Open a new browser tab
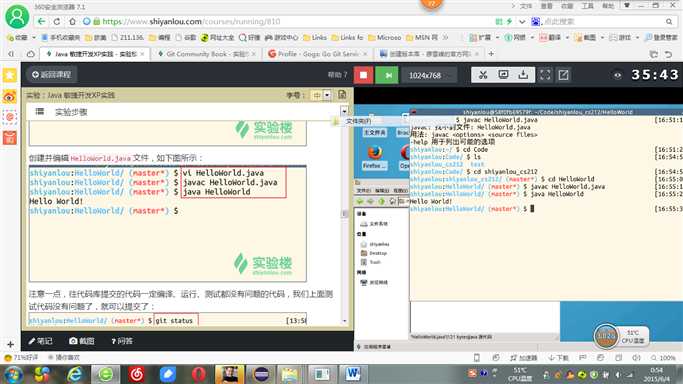Viewport: 683px width, 384px height. click(491, 54)
